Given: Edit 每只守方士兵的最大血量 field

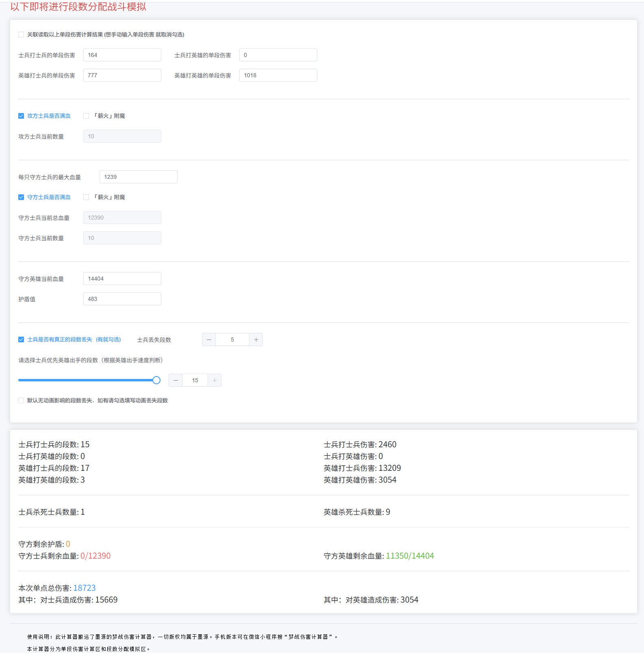Looking at the screenshot, I should [x=139, y=177].
